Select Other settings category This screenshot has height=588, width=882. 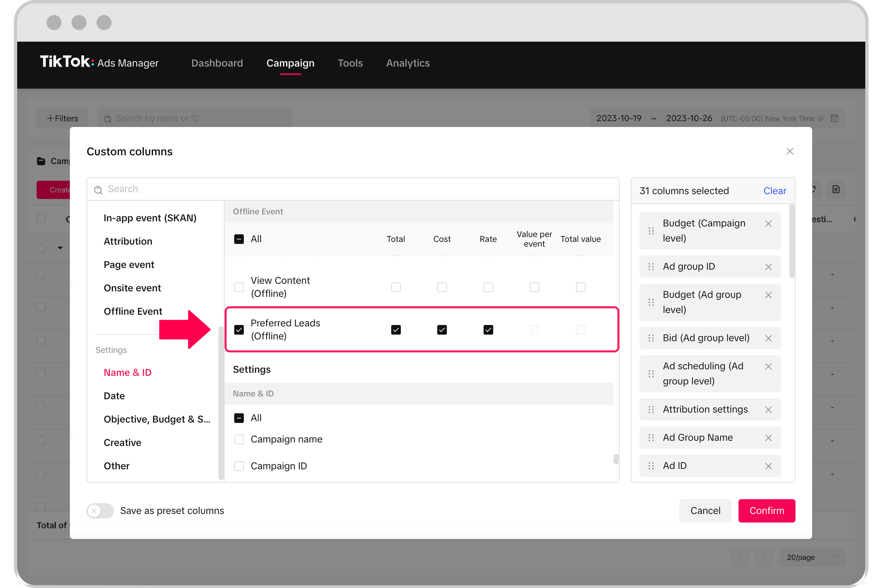(x=116, y=465)
